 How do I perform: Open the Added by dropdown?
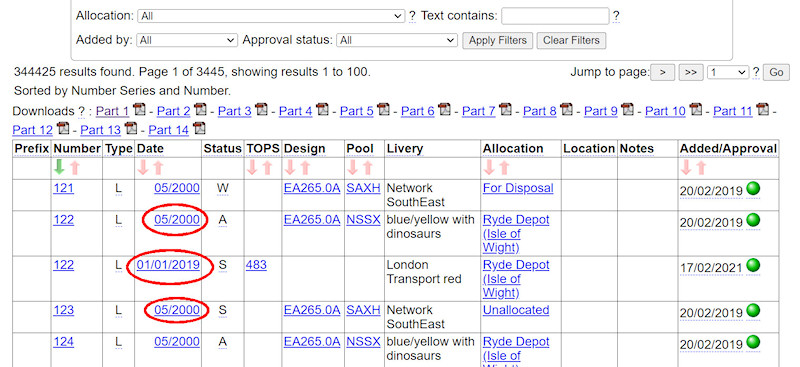click(x=187, y=40)
